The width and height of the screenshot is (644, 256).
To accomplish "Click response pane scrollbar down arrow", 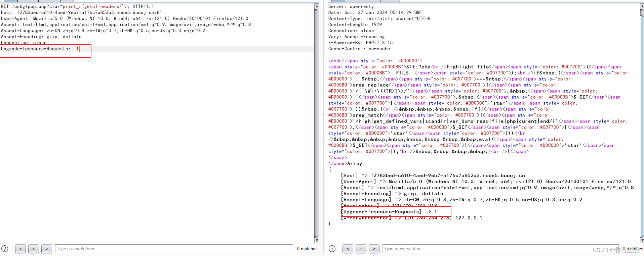I will click(x=642, y=240).
